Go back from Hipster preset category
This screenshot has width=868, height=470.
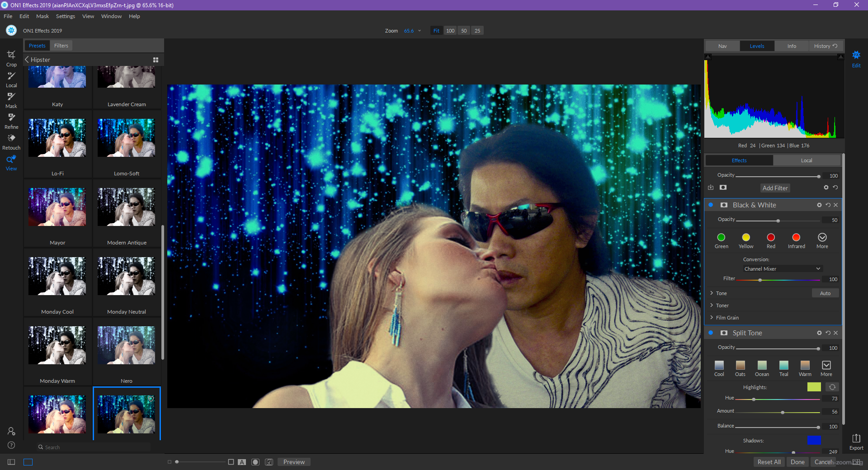tap(27, 59)
